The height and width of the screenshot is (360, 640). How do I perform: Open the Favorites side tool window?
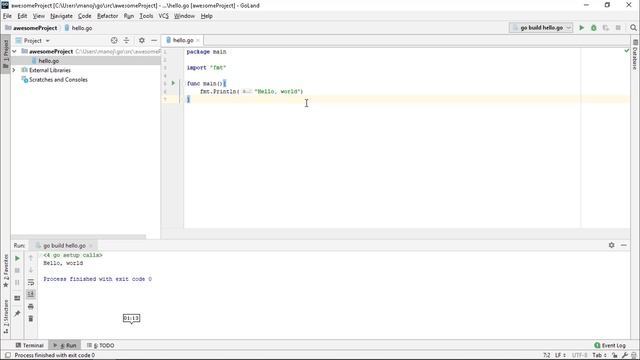[x=6, y=271]
